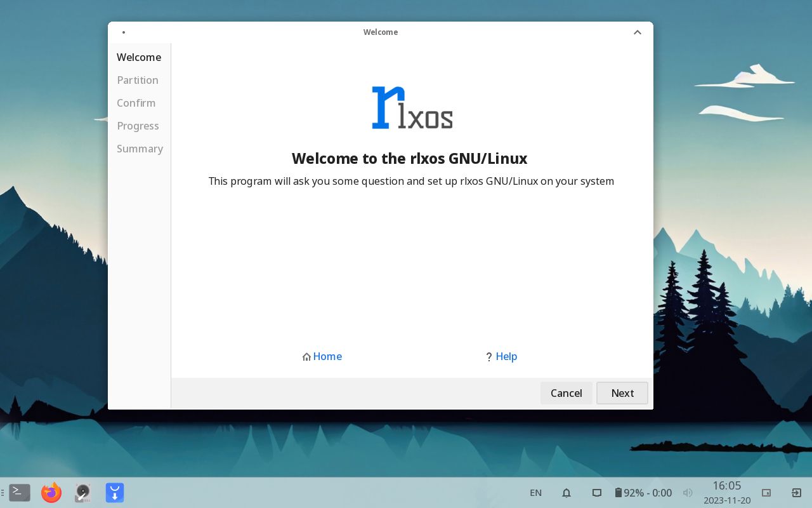Collapse the Welcome window with the chevron
Image resolution: width=812 pixels, height=508 pixels.
pos(638,32)
